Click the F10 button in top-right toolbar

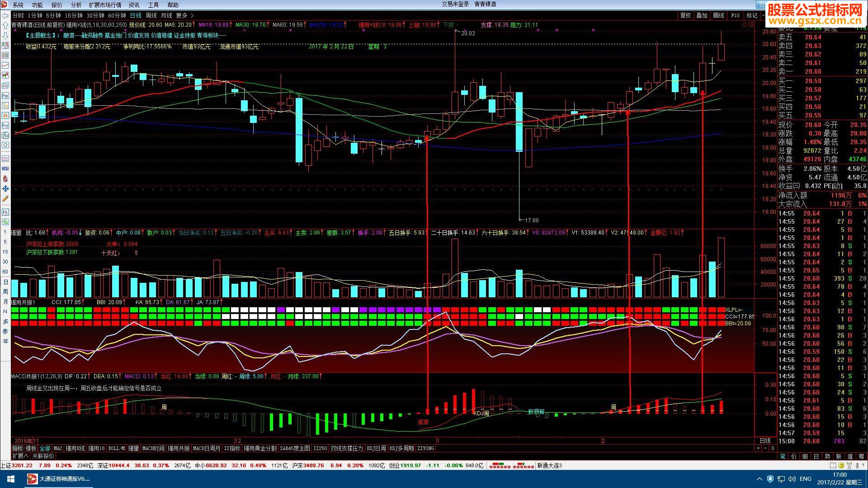pos(735,15)
